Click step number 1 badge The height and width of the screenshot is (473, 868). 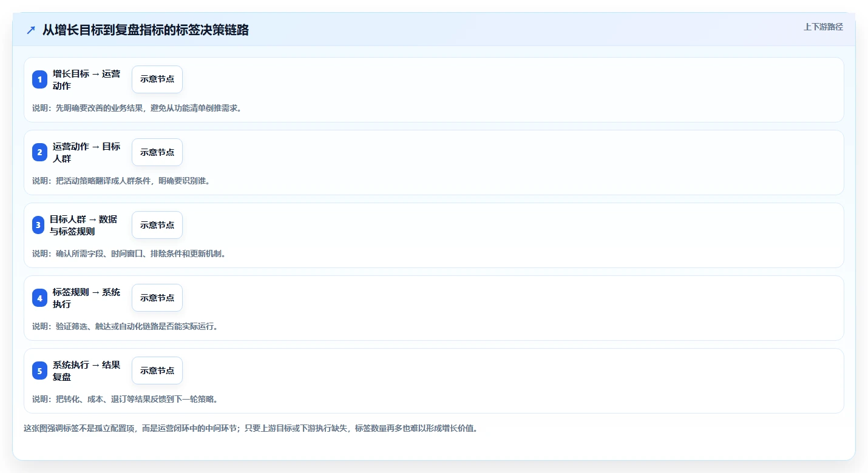pos(39,79)
